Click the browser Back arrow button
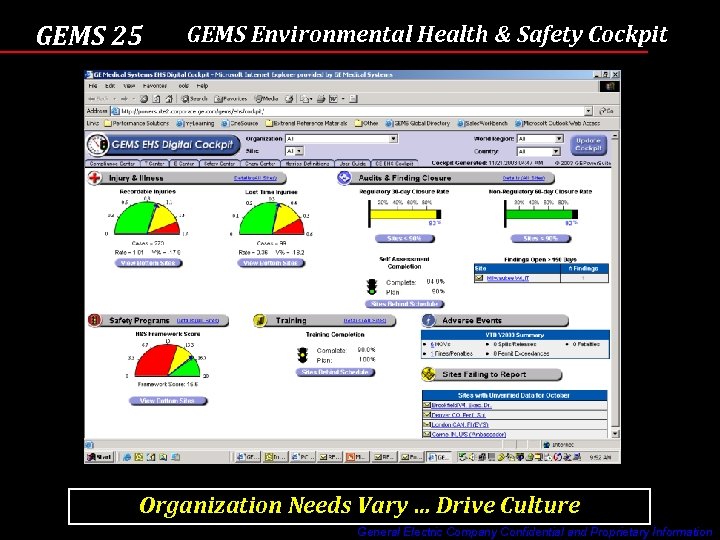The image size is (720, 540). (x=98, y=99)
